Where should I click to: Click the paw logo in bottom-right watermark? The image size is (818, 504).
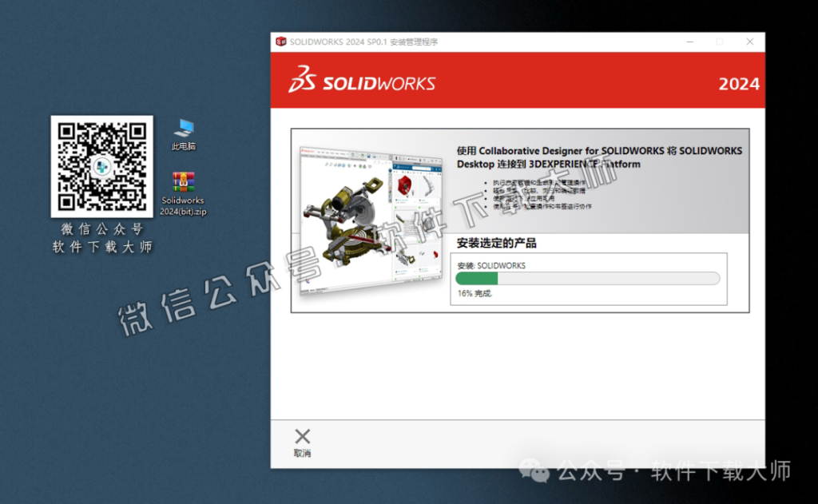tap(531, 472)
